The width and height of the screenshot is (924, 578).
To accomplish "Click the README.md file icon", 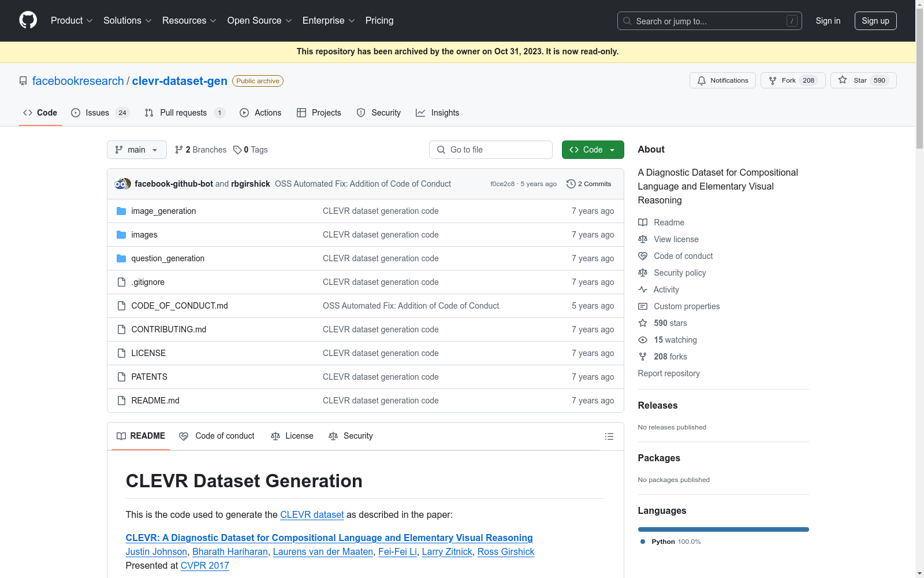I will [121, 401].
